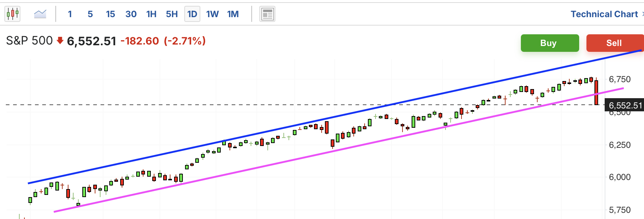The image size is (644, 219).
Task: Click the 5,750 price axis label
Action: (620, 210)
